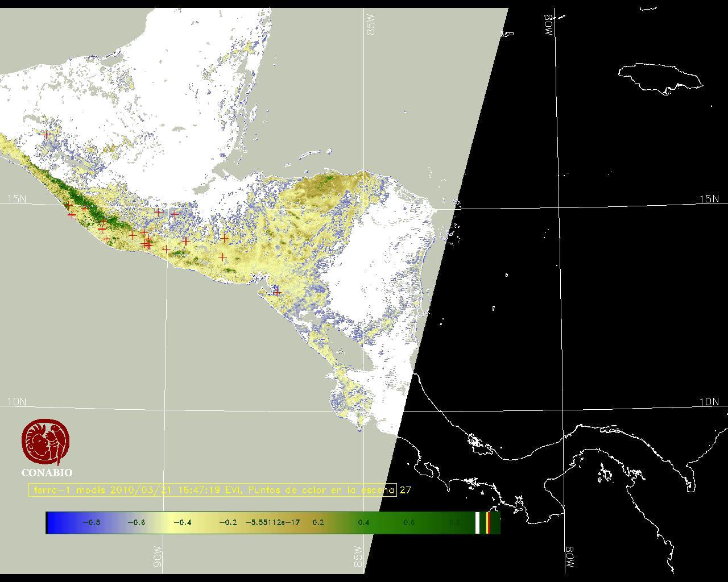
Task: Click the northernmost isolated red hotspot cross
Action: pos(46,134)
